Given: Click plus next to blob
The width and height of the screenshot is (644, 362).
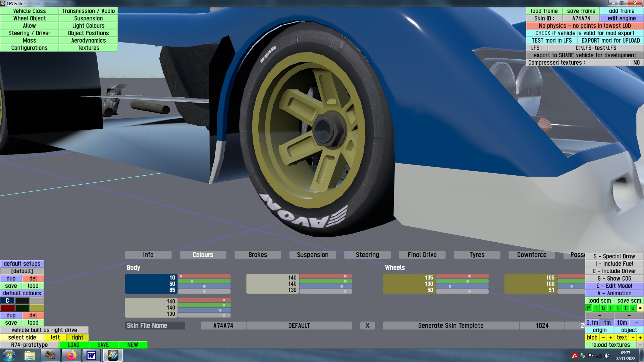Looking at the screenshot, I should 610,338.
